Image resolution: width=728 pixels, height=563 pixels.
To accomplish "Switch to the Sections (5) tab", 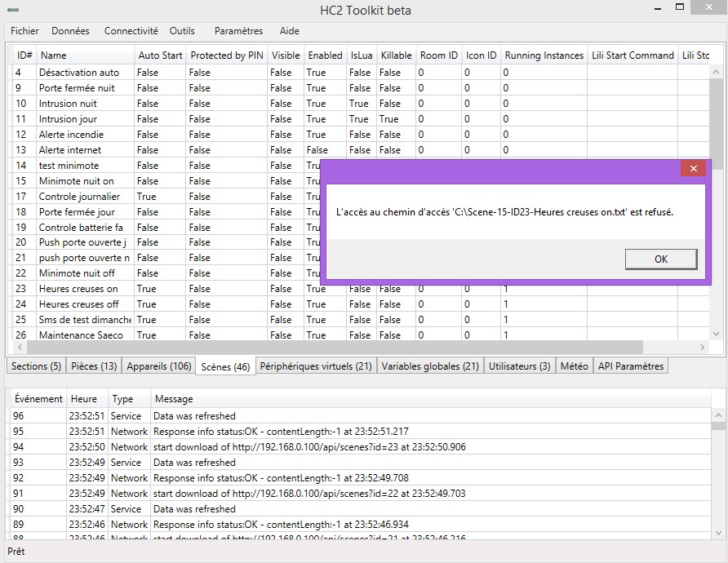I will coord(36,366).
